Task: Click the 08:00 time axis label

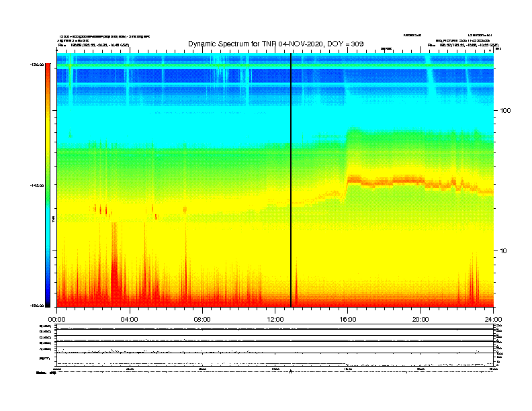Action: pos(202,320)
